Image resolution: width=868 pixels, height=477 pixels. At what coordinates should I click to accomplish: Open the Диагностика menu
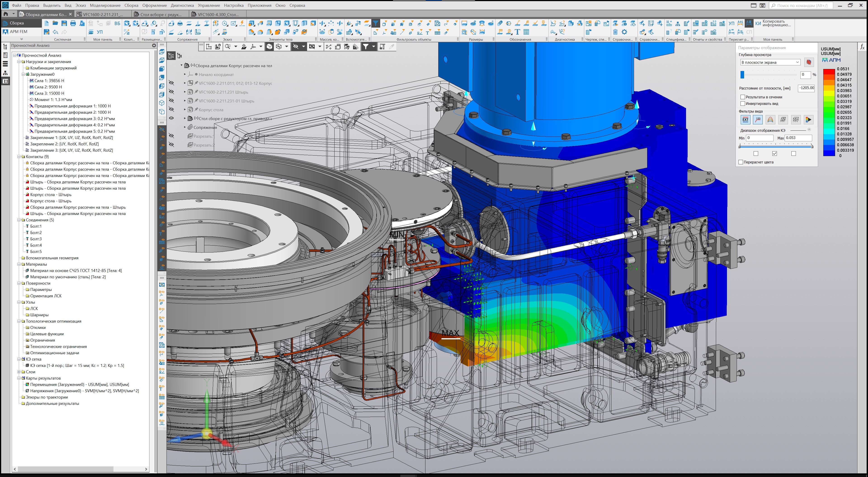[182, 5]
